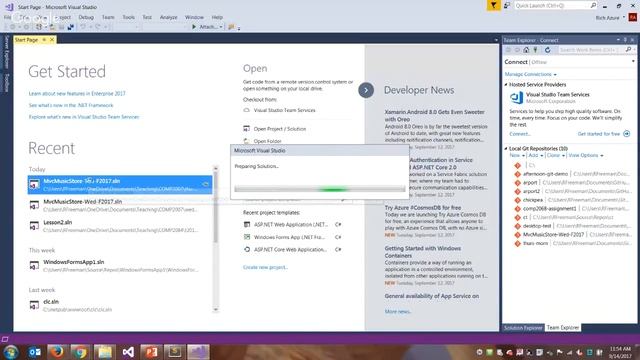Select the Start Page document tab
This screenshot has width=640, height=360.
[x=26, y=40]
